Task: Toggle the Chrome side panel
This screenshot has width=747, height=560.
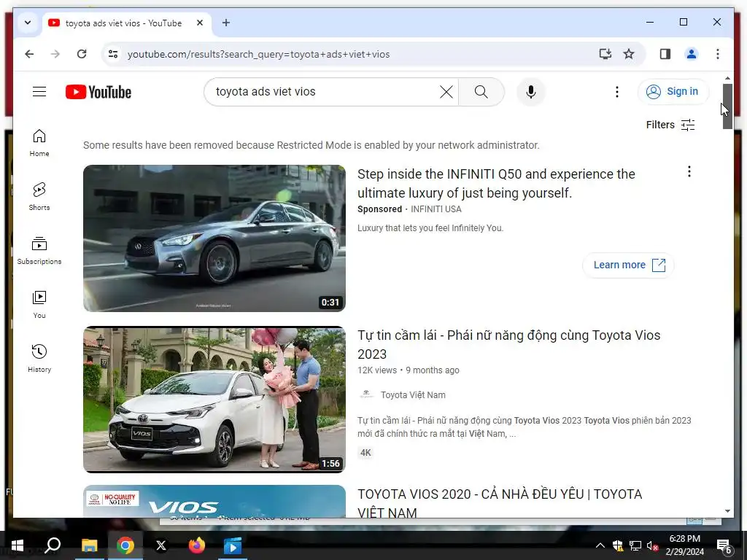Action: 665,54
